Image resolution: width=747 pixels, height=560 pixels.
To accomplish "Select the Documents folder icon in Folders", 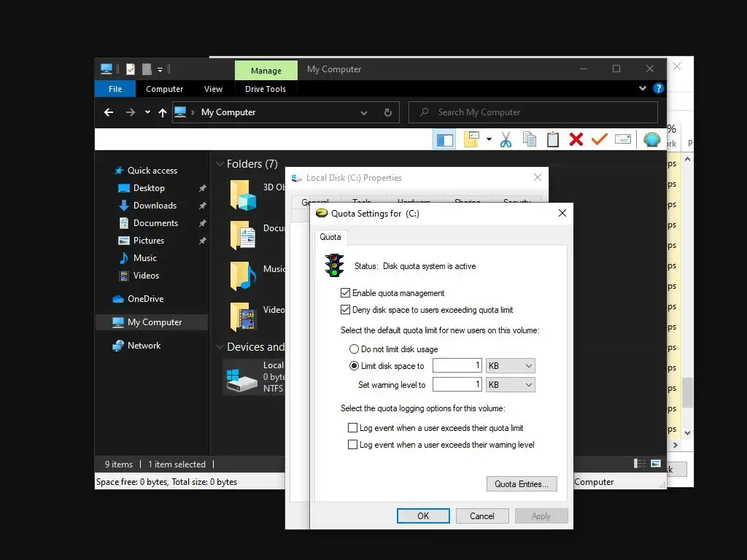I will pyautogui.click(x=244, y=236).
